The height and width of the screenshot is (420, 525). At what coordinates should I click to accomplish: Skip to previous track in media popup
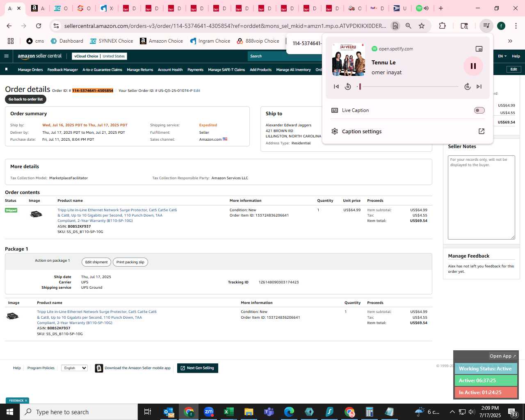click(336, 87)
